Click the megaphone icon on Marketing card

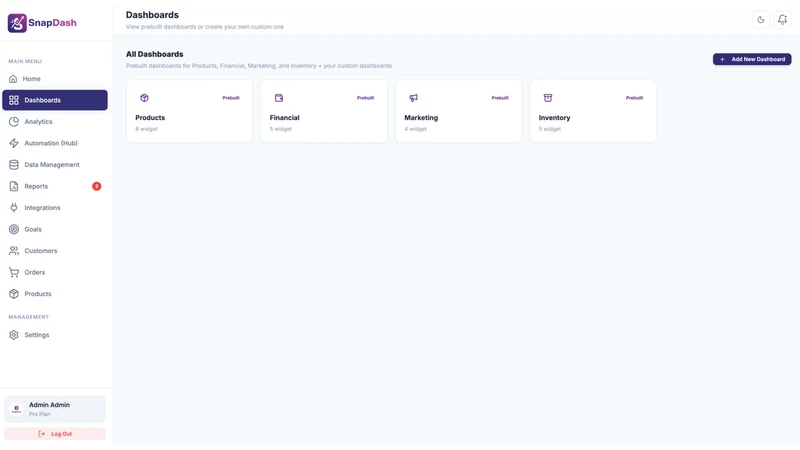point(413,98)
